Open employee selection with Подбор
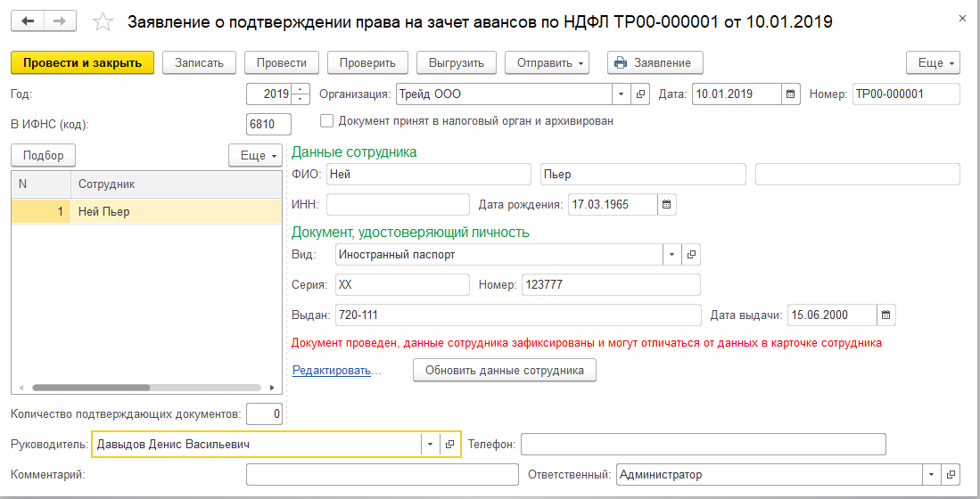This screenshot has width=980, height=499. pyautogui.click(x=43, y=156)
